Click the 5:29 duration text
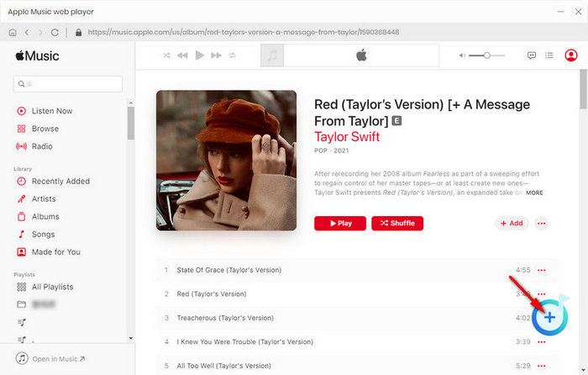 point(522,366)
